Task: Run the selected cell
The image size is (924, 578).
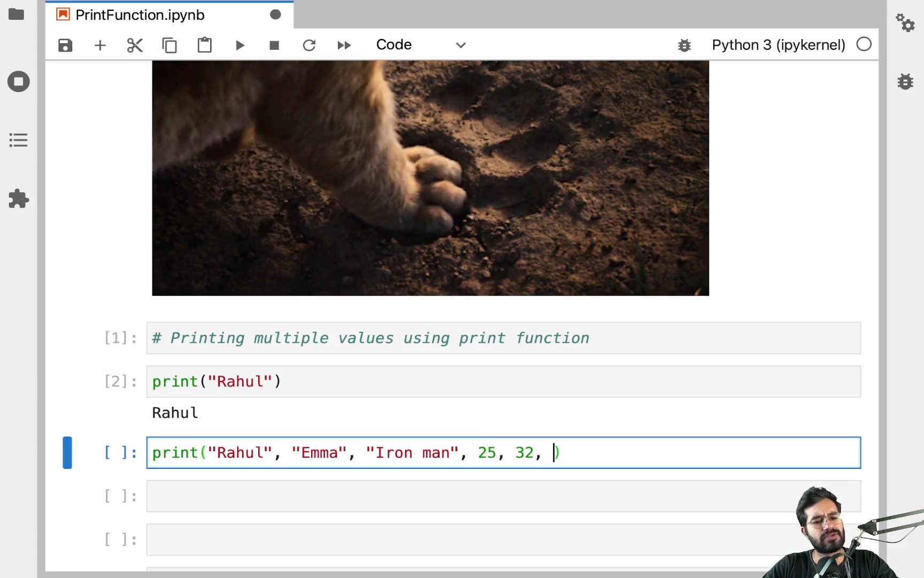Action: [x=240, y=45]
